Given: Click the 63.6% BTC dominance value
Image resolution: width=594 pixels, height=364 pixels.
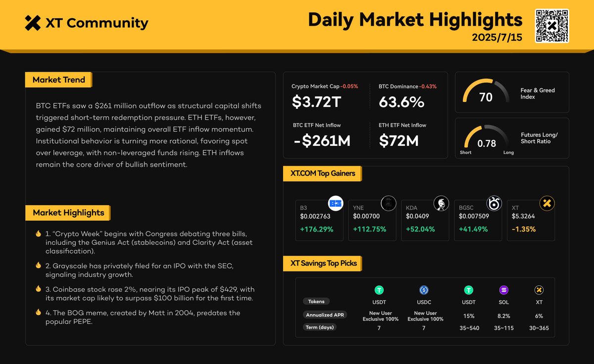Looking at the screenshot, I should (401, 102).
